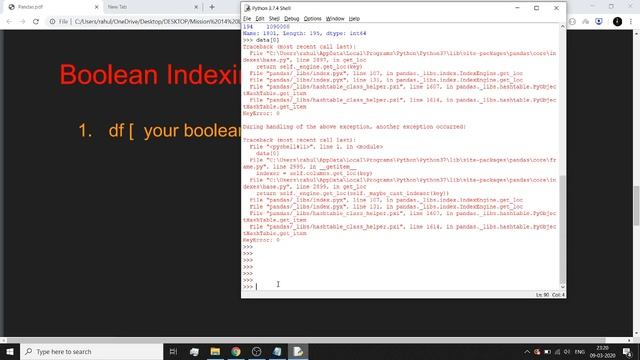
Task: Switch to Google Chrome from the taskbar
Action: click(x=236, y=351)
